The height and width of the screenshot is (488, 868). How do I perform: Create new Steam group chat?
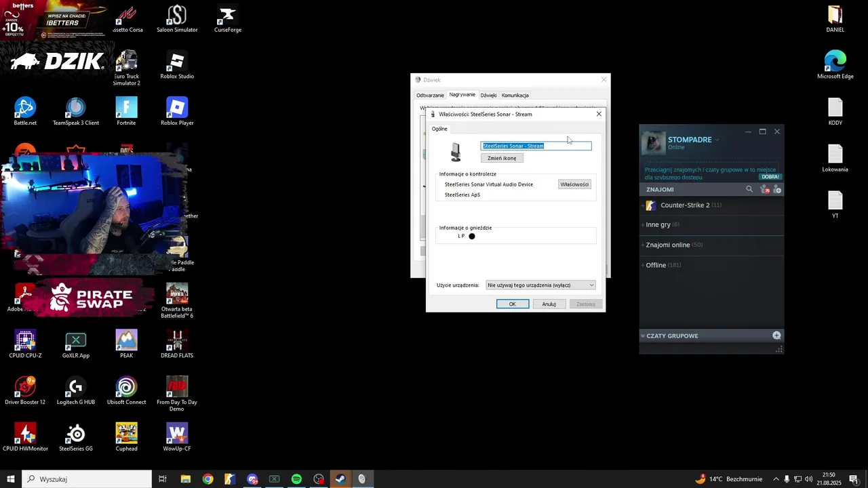click(x=776, y=335)
